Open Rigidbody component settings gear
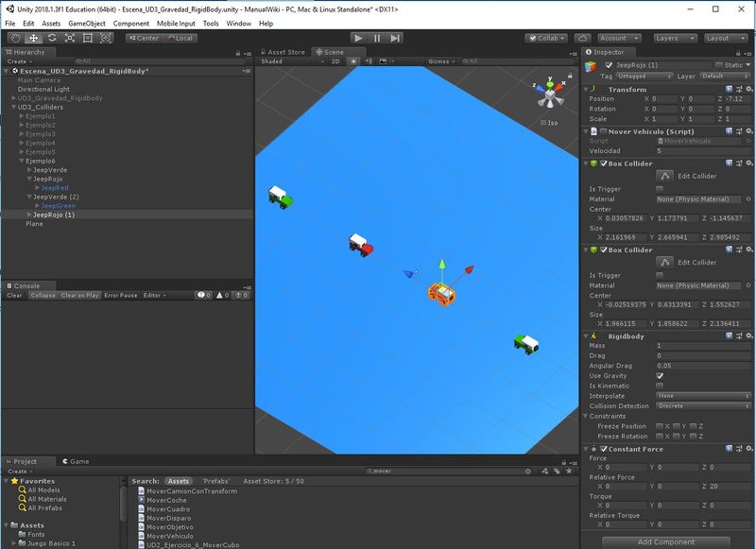Viewport: 756px width, 549px height. 748,336
